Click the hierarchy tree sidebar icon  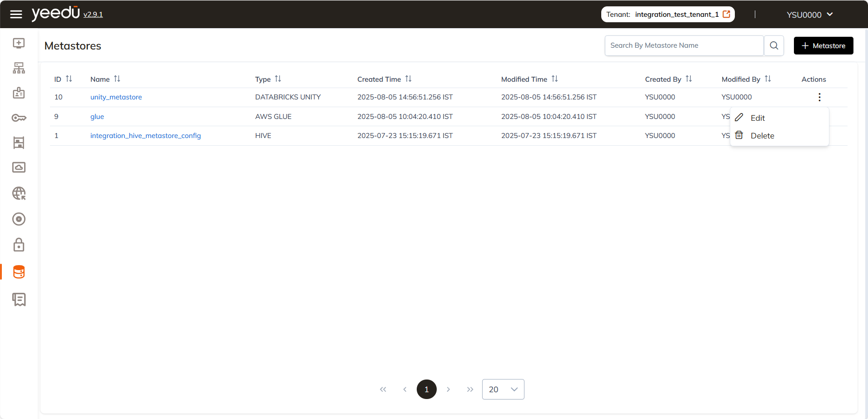tap(19, 68)
